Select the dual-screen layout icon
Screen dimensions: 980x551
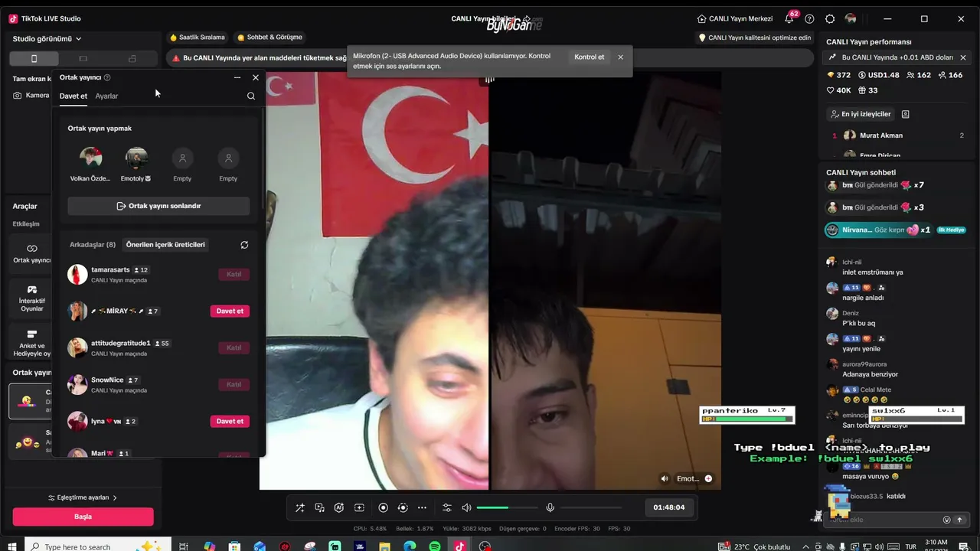132,59
